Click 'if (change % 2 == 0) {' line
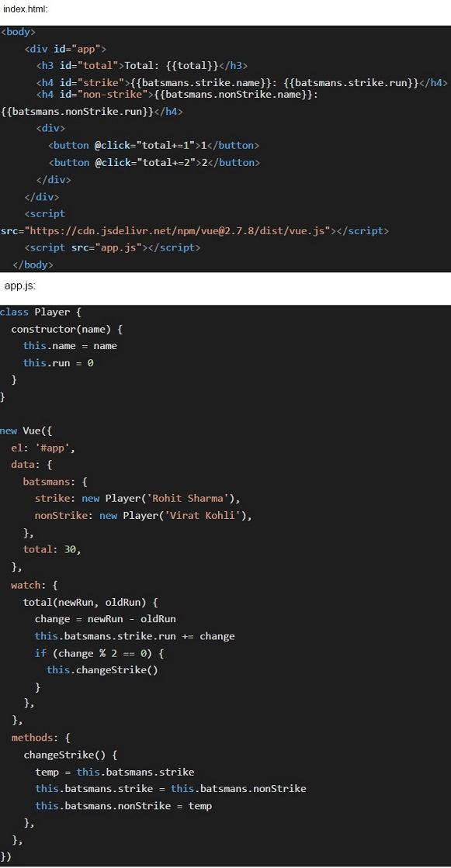This screenshot has height=868, width=451. coord(99,654)
